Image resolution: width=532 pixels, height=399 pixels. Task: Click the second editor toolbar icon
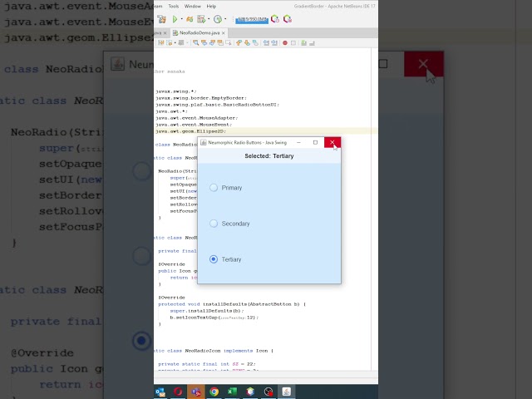point(169,42)
